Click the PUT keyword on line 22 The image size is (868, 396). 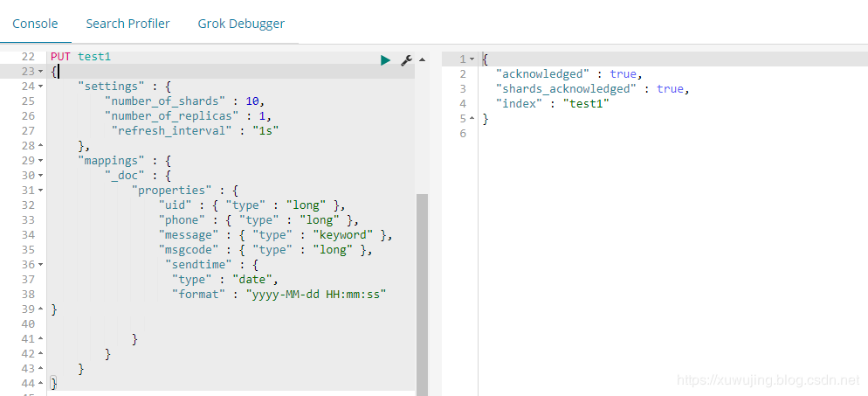pos(60,57)
